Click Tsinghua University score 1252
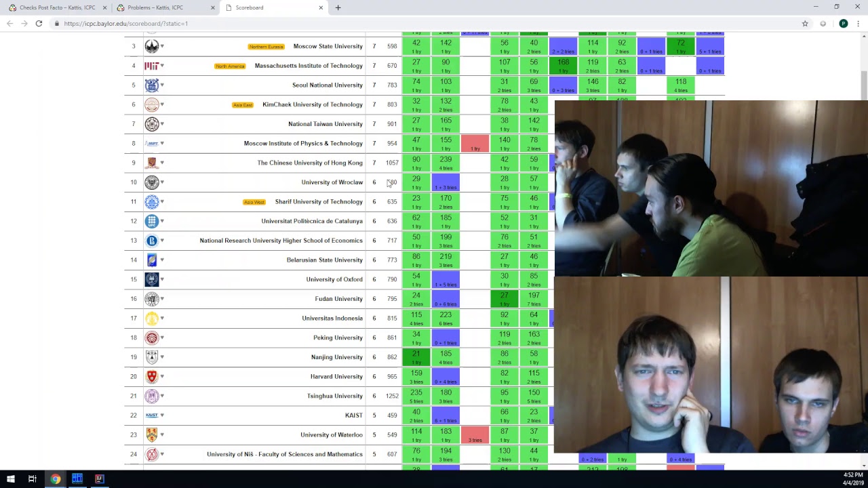The height and width of the screenshot is (488, 868). [392, 396]
